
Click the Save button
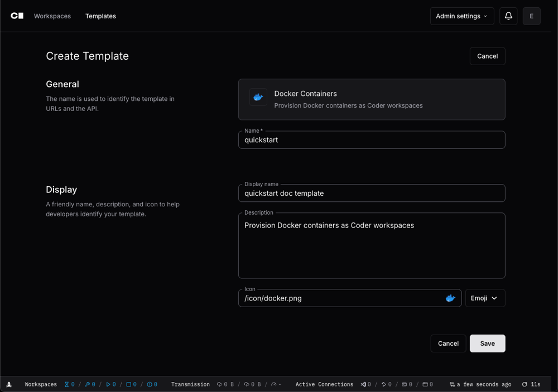coord(487,343)
